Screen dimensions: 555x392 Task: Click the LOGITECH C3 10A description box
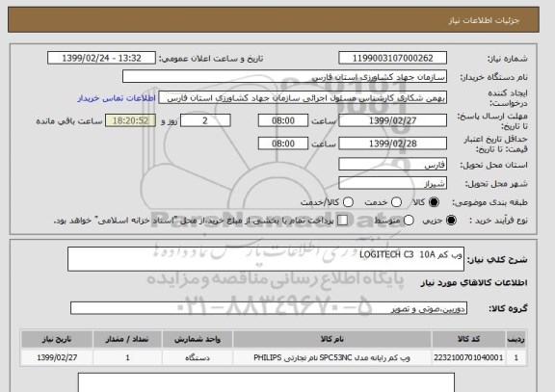[266, 259]
